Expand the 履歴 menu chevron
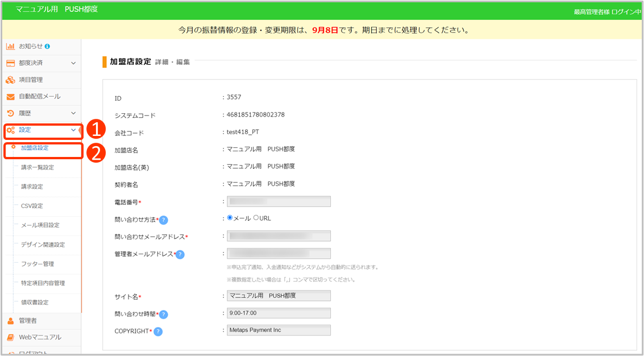 (73, 114)
